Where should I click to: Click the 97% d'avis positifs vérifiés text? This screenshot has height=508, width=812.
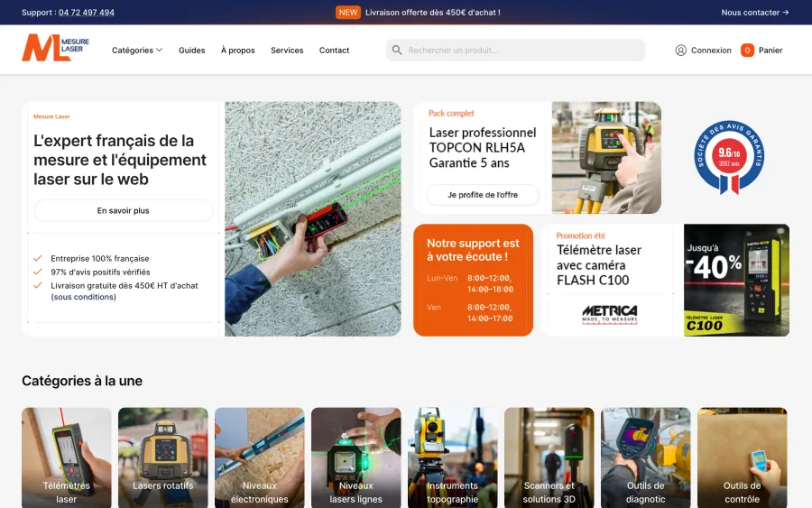[100, 272]
